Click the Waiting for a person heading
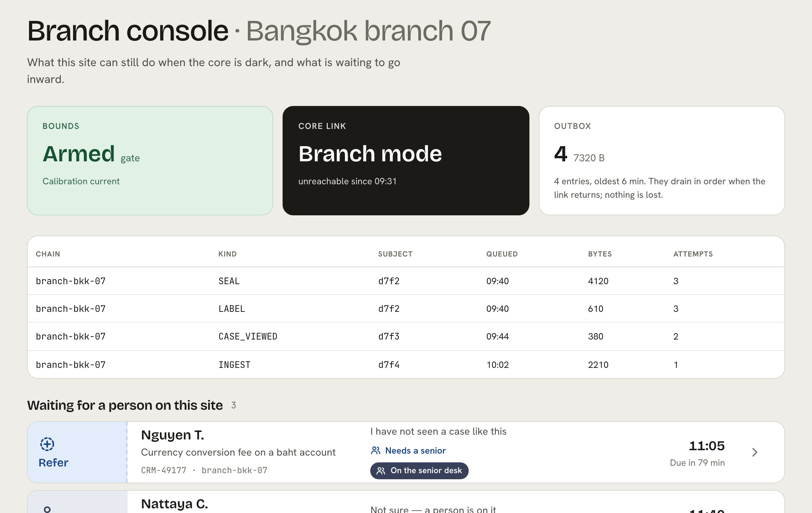Image resolution: width=812 pixels, height=513 pixels. 125,405
